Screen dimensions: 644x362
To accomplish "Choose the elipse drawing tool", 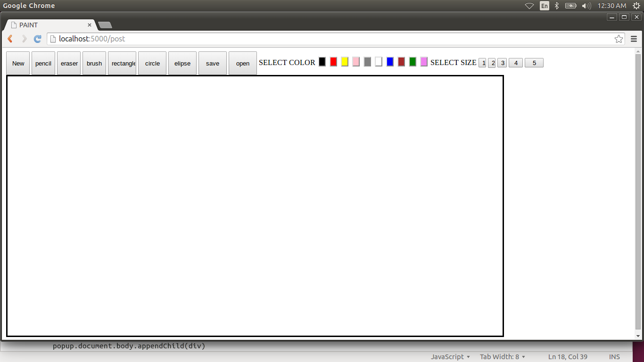I will tap(182, 63).
